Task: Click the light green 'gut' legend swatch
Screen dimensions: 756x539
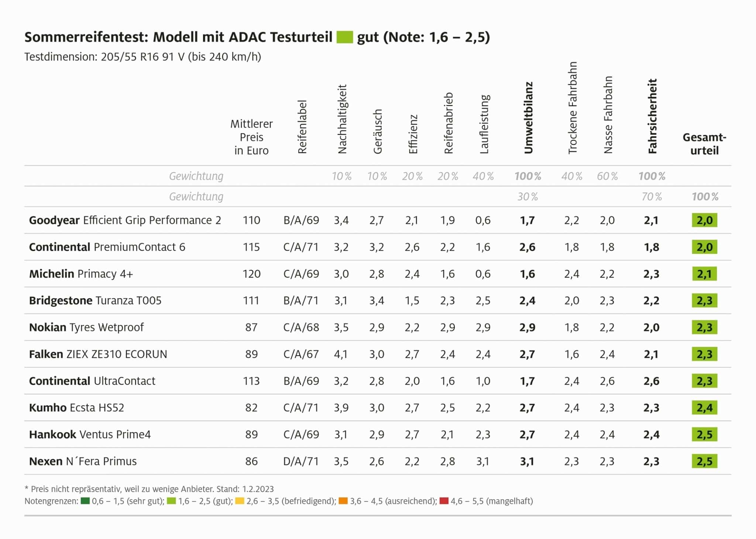Action: click(x=171, y=501)
